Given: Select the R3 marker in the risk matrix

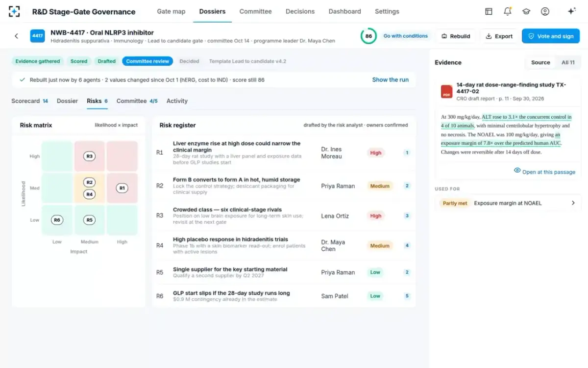Looking at the screenshot, I should click(x=89, y=157).
